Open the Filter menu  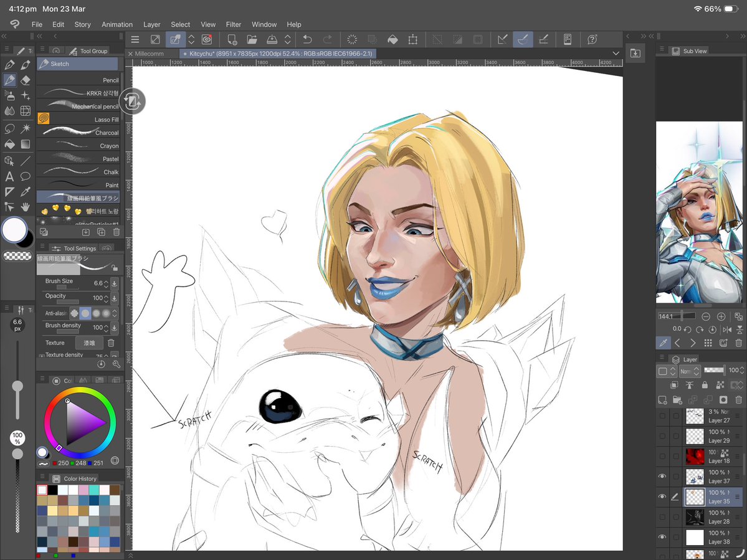point(234,24)
